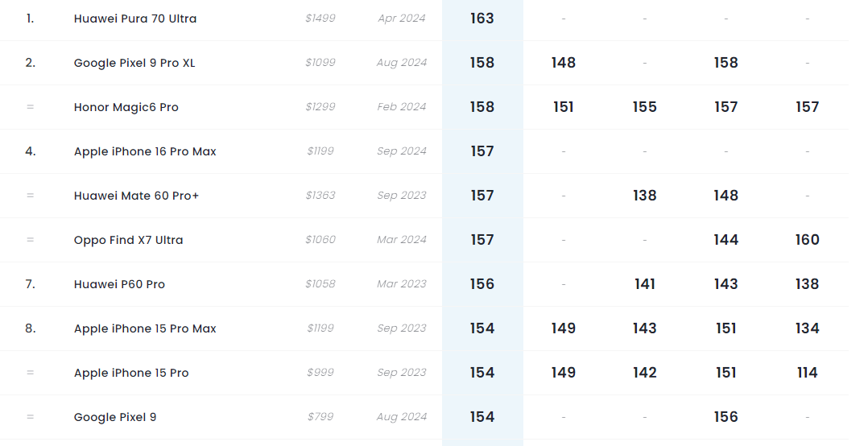
Task: Click the $1499 price
Action: point(320,19)
